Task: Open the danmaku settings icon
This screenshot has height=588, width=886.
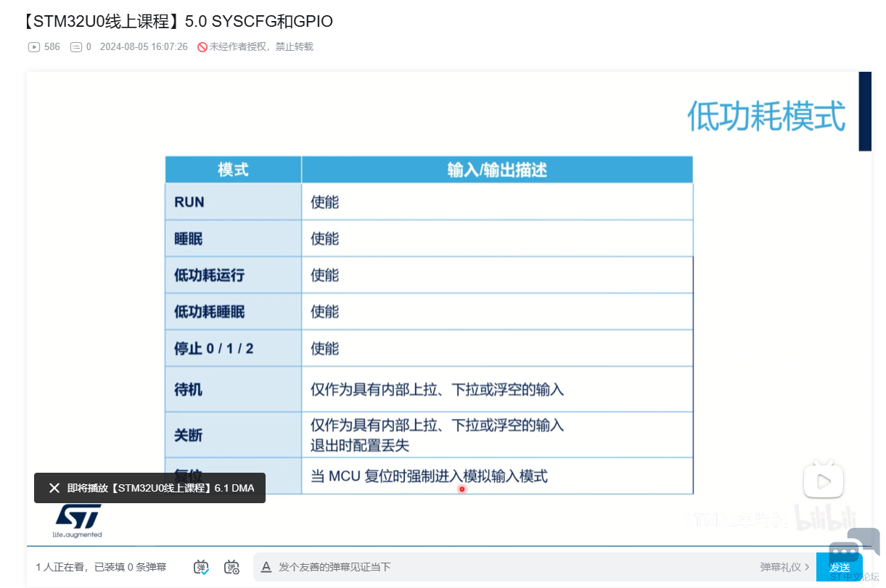Action: tap(231, 567)
